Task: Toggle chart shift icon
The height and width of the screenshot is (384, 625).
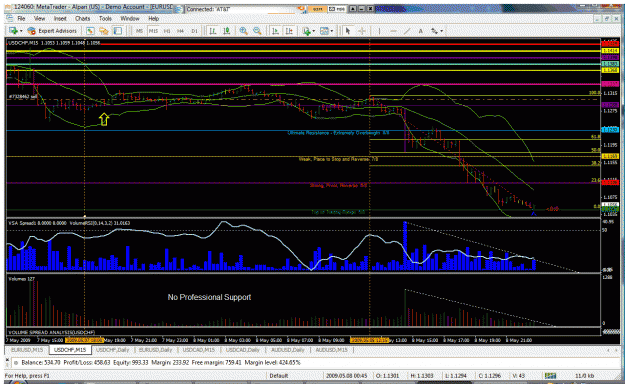Action: click(289, 31)
